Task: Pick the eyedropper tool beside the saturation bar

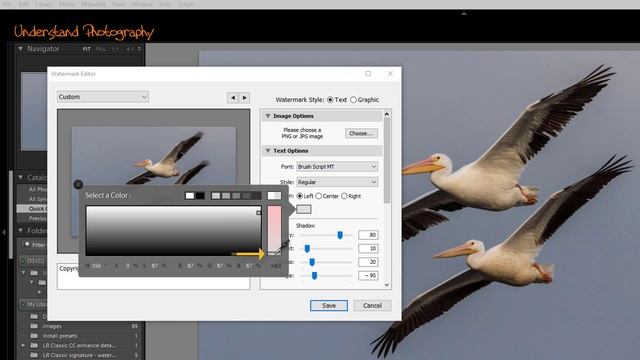Action: 282,247
